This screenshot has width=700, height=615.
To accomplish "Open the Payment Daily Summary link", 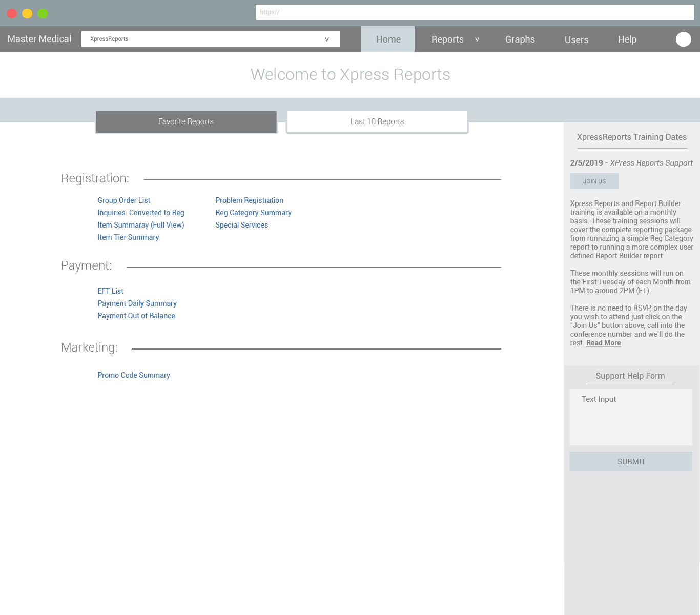I will [137, 303].
